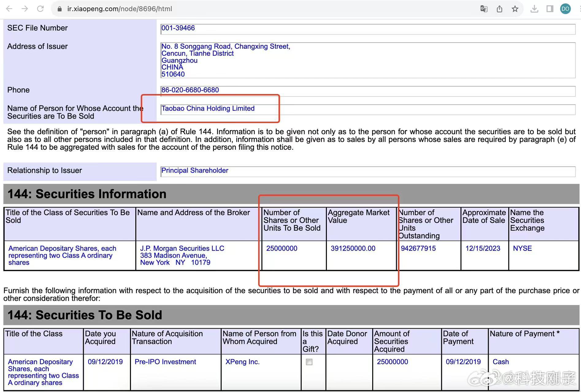Click the 'Address of Issuer' label
The image size is (581, 392).
pyautogui.click(x=37, y=46)
